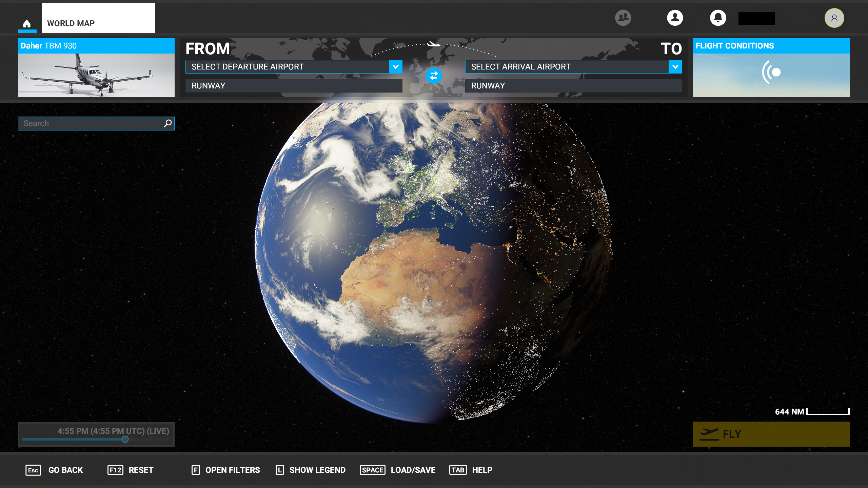
Task: Click LOAD/SAVE in the bottom bar
Action: point(413,470)
